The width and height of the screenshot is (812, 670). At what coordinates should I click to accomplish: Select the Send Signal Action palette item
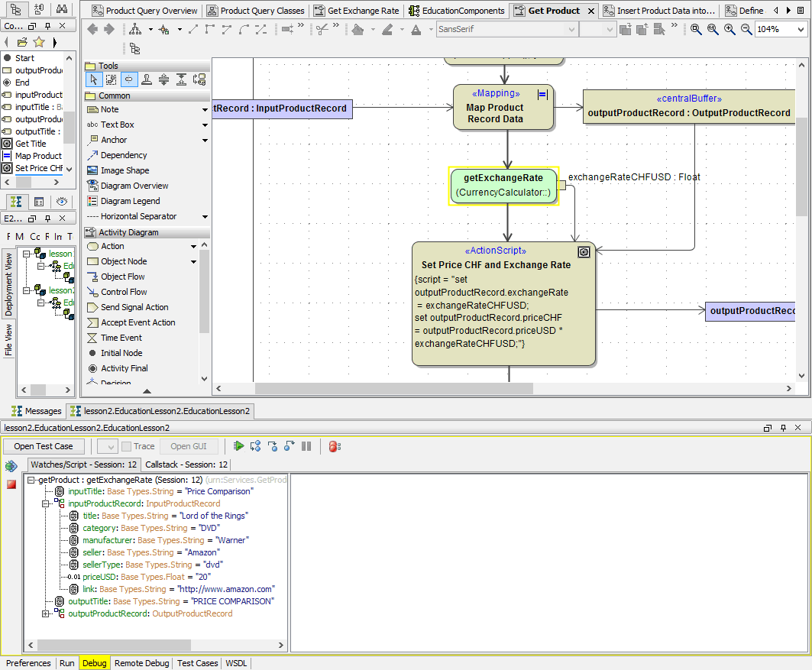tap(134, 307)
